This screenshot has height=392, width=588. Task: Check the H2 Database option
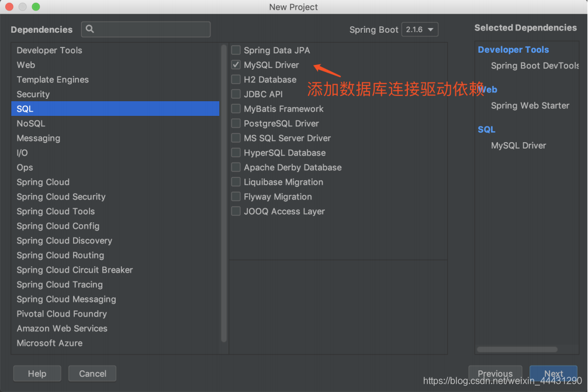[236, 80]
